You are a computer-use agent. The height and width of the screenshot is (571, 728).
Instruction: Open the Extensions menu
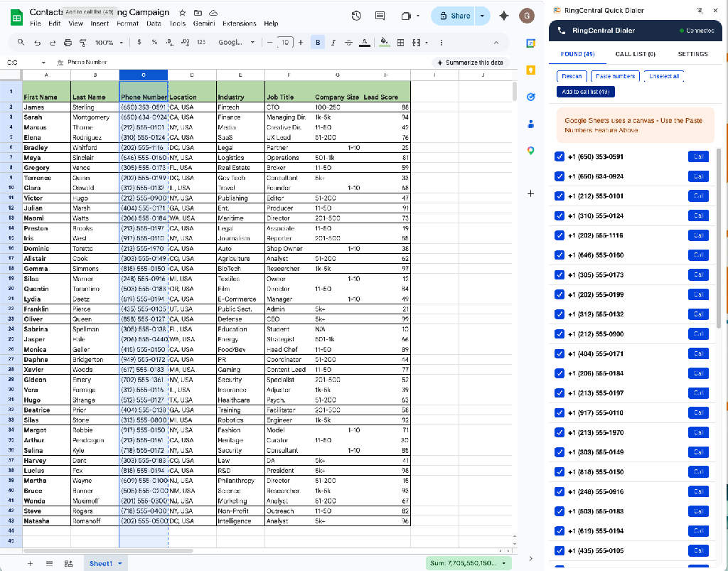239,23
